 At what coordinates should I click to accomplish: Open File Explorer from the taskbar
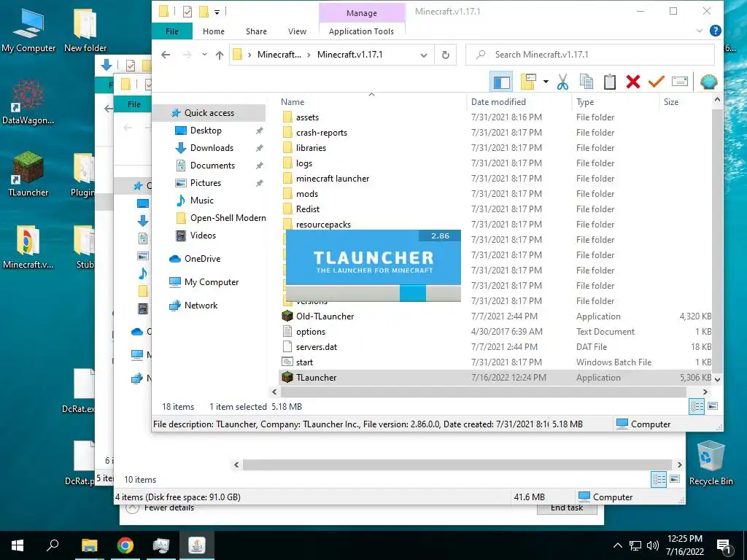(x=90, y=545)
